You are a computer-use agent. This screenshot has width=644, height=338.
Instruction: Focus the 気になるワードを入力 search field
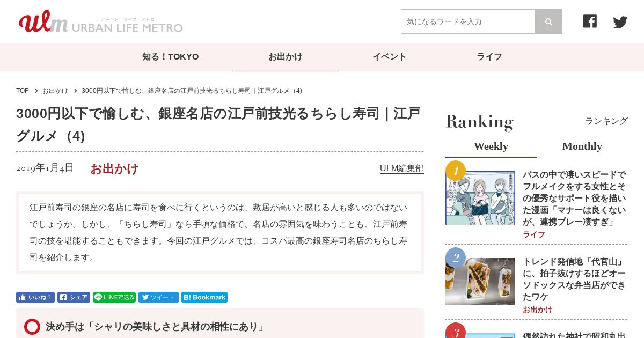(x=468, y=21)
